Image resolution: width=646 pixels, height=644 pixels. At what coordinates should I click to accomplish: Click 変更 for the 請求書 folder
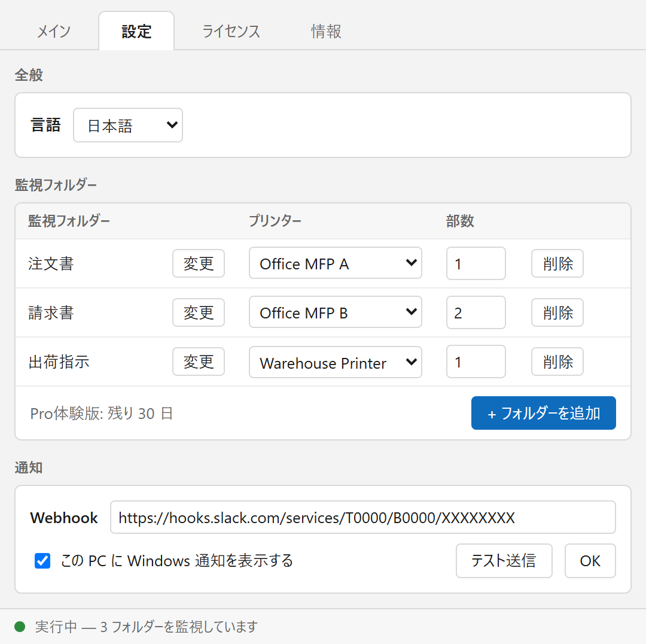198,312
